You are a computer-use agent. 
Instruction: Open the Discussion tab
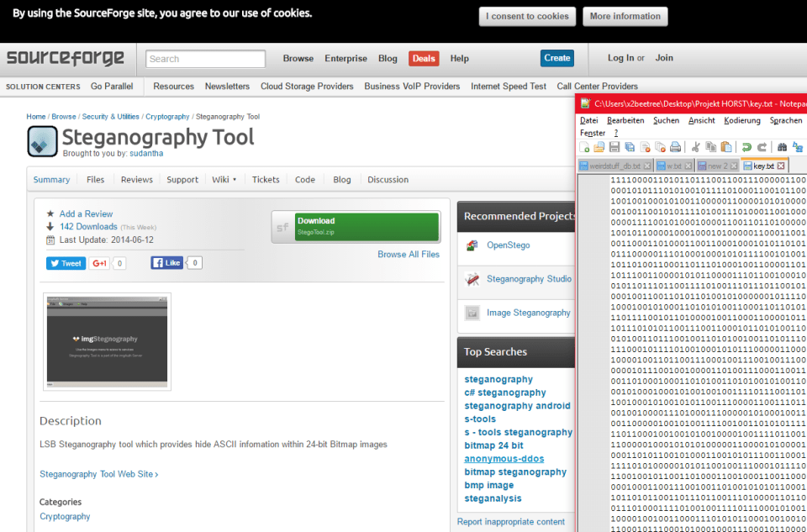pyautogui.click(x=388, y=180)
